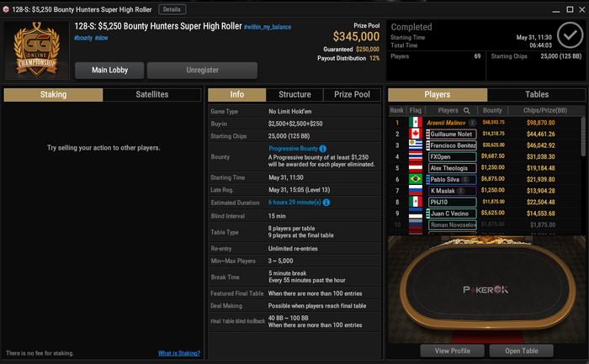Click the completed checkmark circle icon

[570, 35]
